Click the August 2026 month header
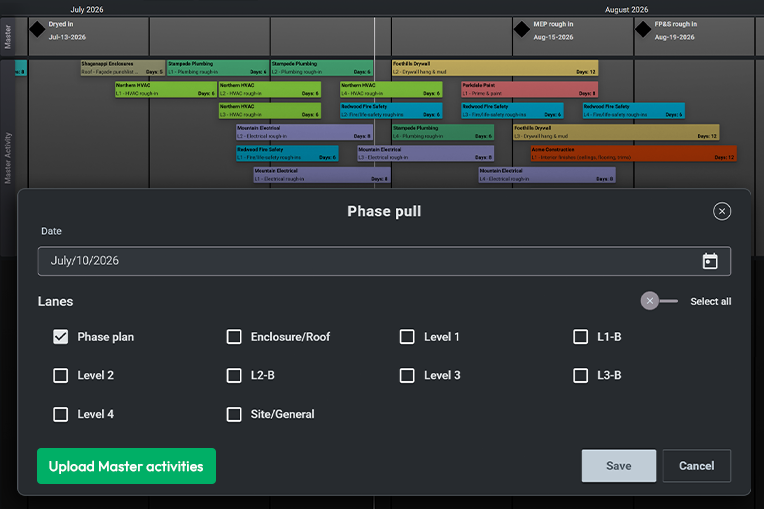The width and height of the screenshot is (764, 509). (626, 10)
